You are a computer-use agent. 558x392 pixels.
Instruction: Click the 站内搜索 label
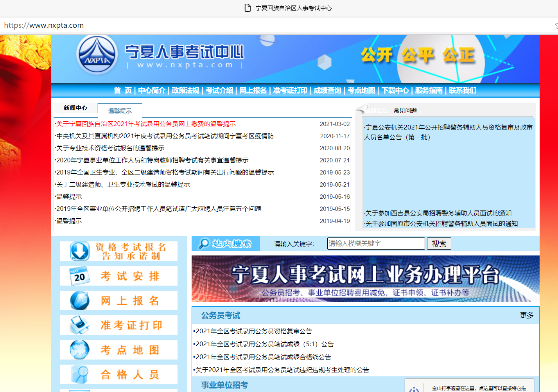(x=232, y=244)
